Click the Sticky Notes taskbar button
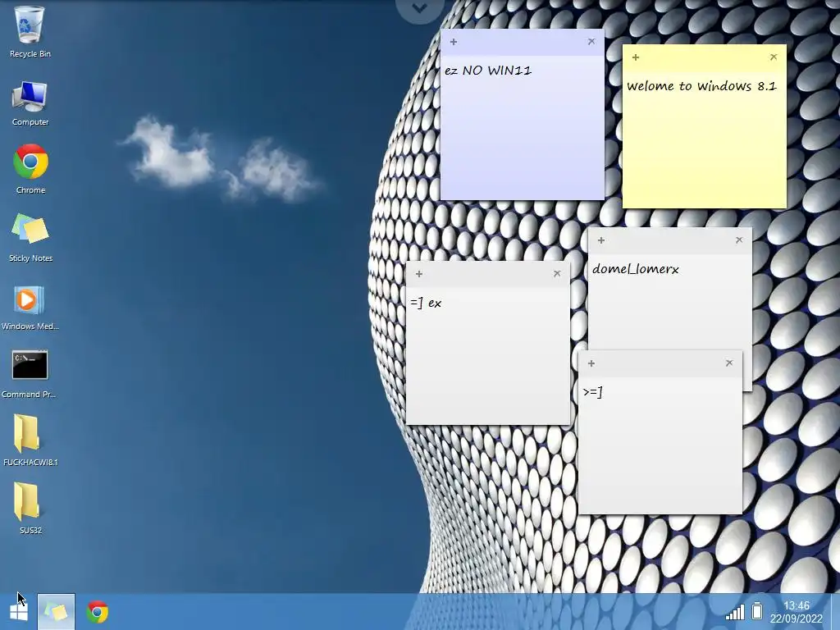This screenshot has width=840, height=630. pyautogui.click(x=57, y=611)
